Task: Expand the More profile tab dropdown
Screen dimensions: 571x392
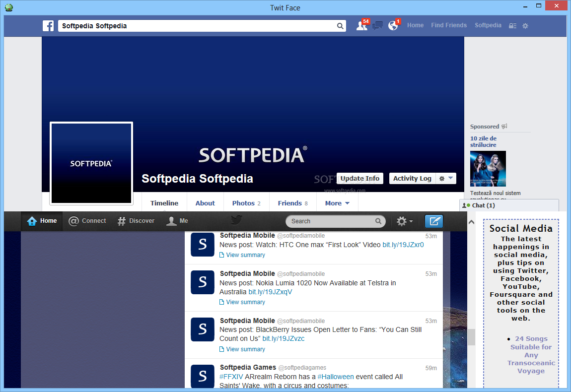Action: coord(337,203)
